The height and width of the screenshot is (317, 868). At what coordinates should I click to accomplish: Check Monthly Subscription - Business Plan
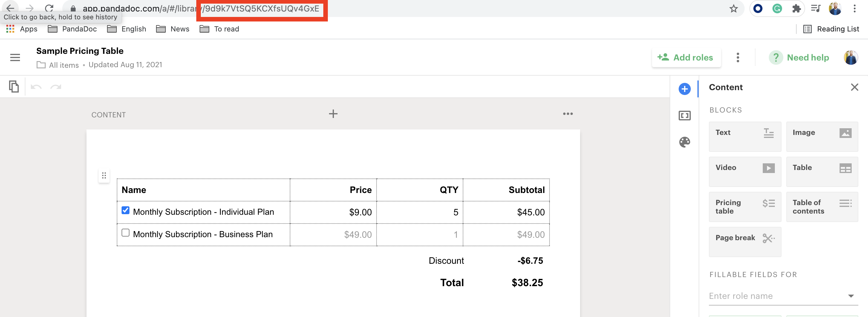(125, 233)
